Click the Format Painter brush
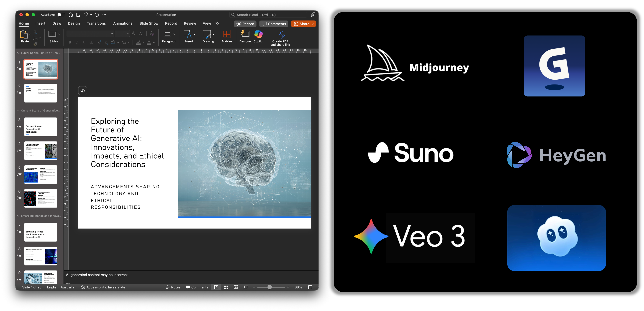The width and height of the screenshot is (644, 311). point(35,44)
